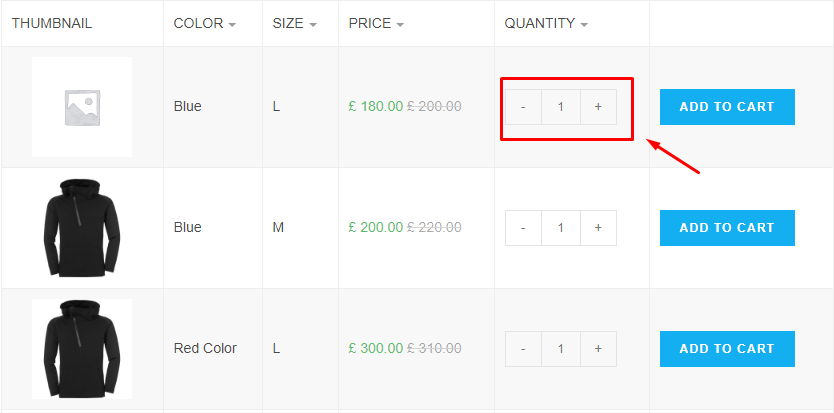This screenshot has height=413, width=834.
Task: Open the Blue M hoodie thumbnail
Action: click(82, 228)
